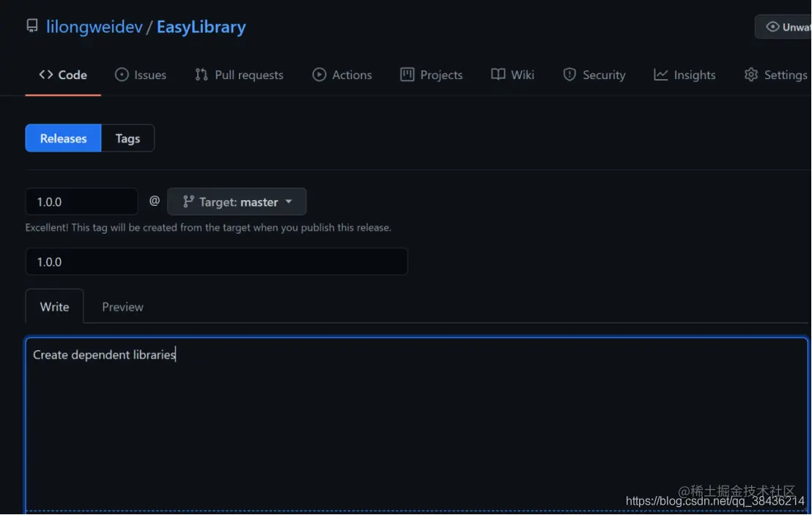This screenshot has width=812, height=515.
Task: Click the Issues circle icon
Action: 121,75
